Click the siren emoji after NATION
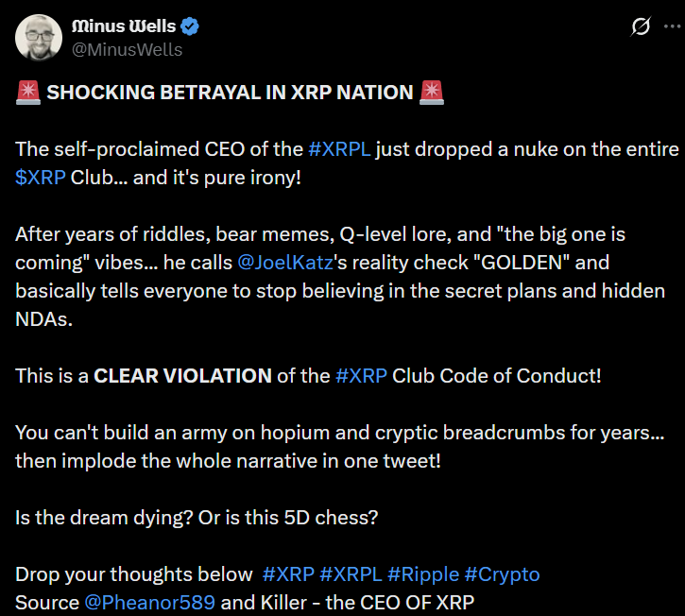 tap(433, 93)
